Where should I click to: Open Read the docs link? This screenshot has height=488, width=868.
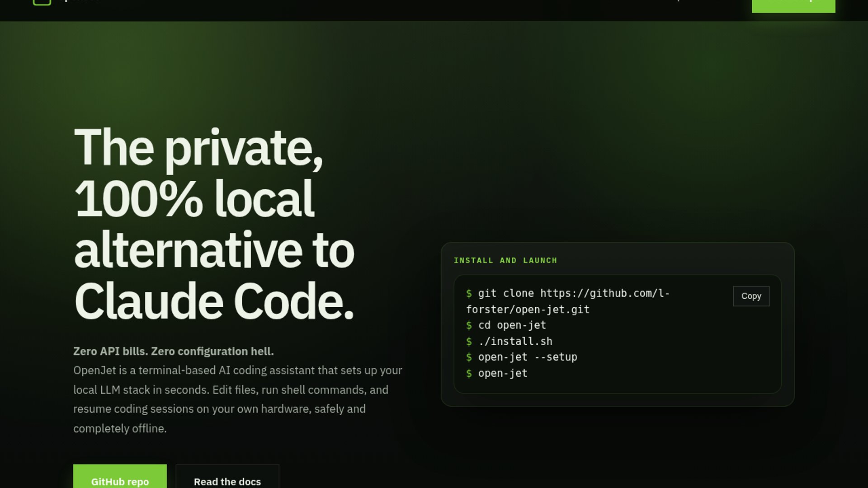(227, 479)
